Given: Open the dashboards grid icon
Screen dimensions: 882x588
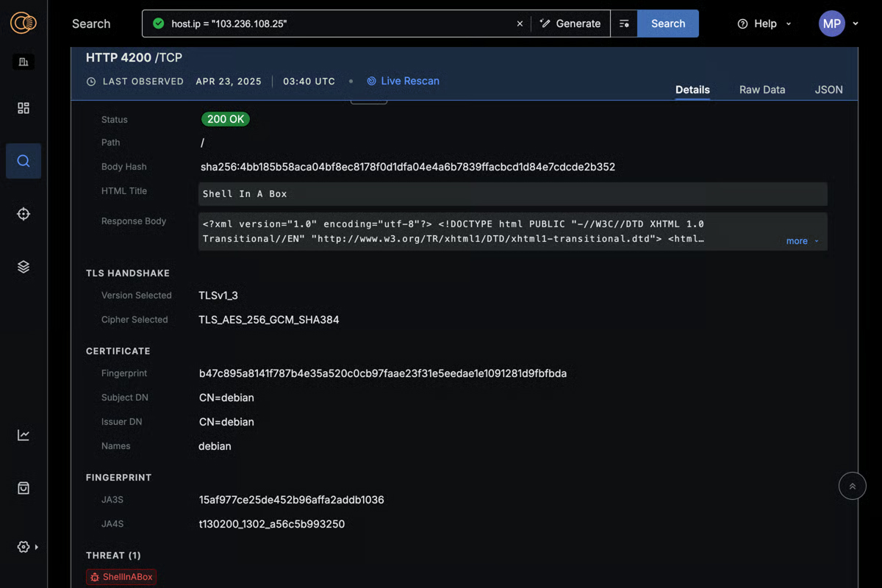Looking at the screenshot, I should click(23, 108).
